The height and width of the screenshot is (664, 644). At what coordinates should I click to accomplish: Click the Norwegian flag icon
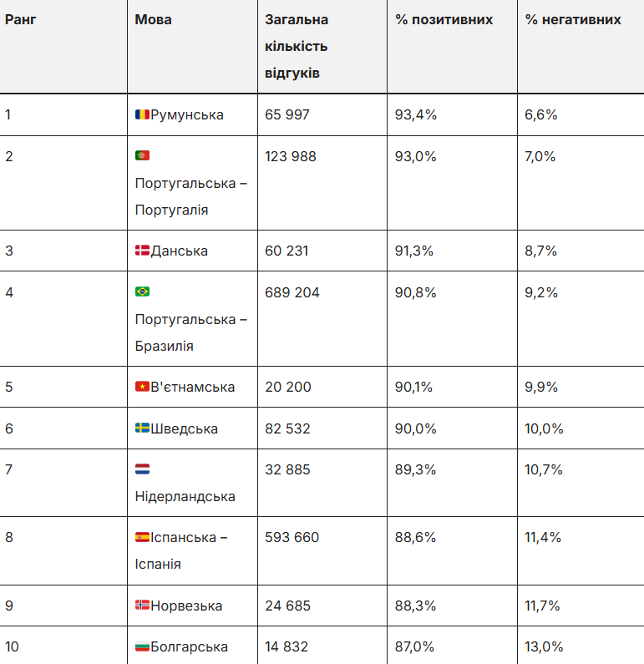[142, 606]
